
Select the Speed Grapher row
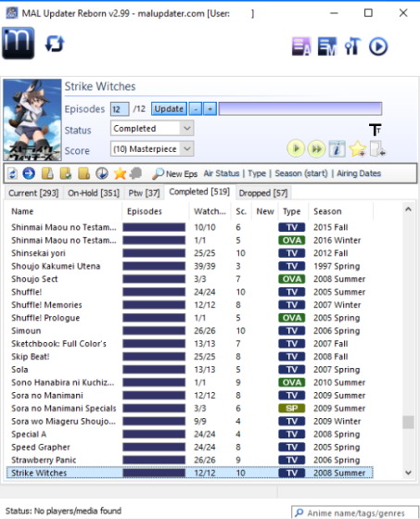pyautogui.click(x=189, y=447)
